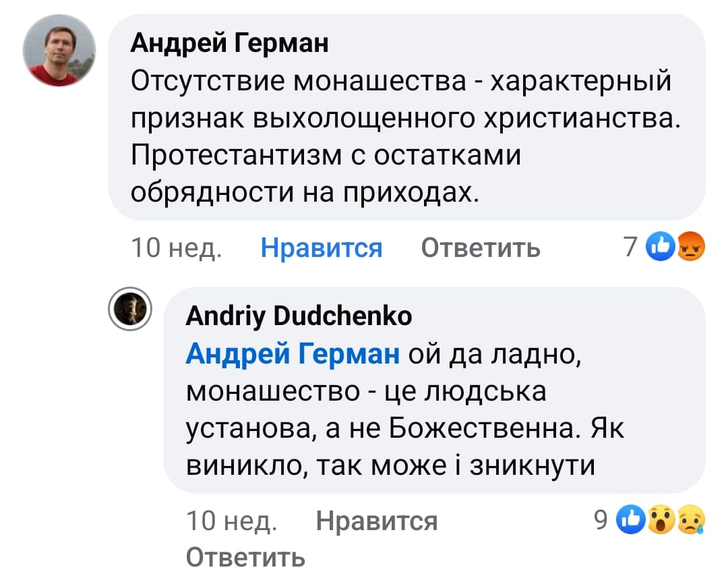Click the thumbs-up reaction icon on first comment

(x=660, y=246)
